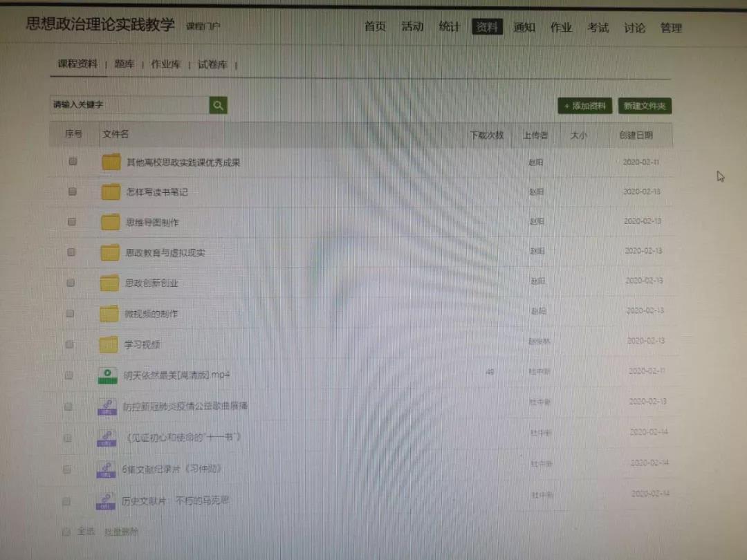The image size is (747, 560).
Task: Click the green search magnifier icon
Action: point(219,105)
